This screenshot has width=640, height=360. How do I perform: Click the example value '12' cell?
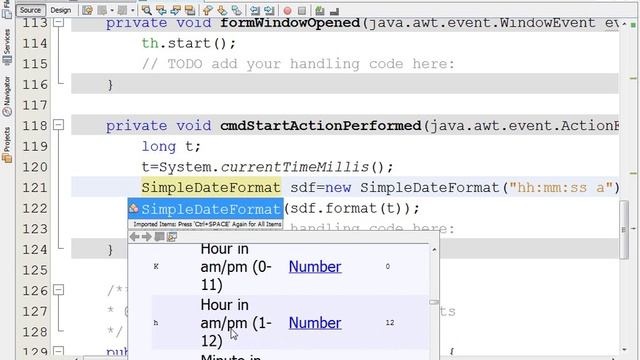390,322
